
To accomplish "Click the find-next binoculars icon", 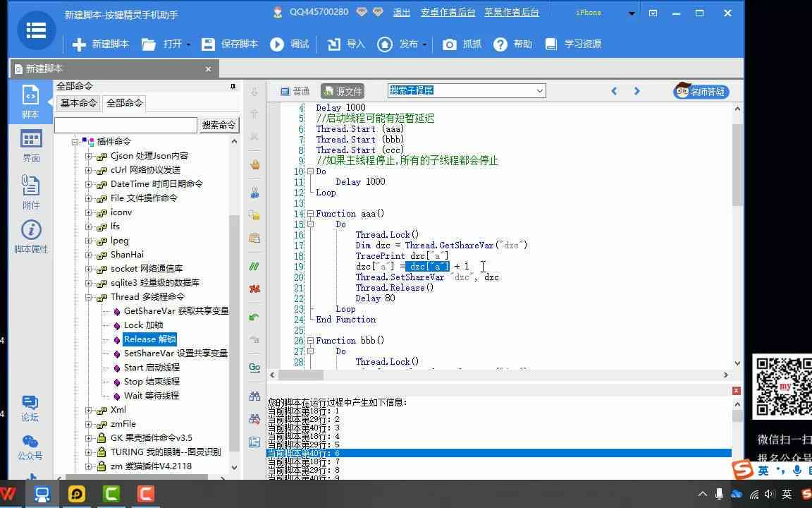I will [x=254, y=418].
